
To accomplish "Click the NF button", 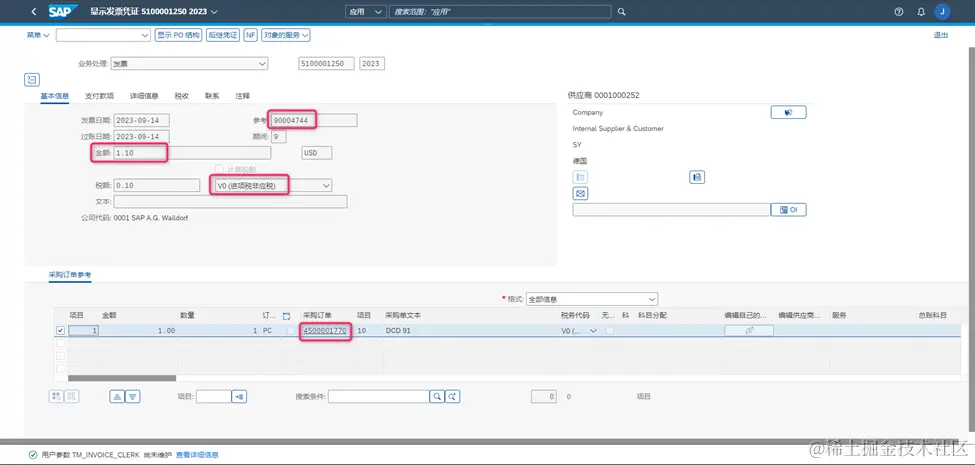I will point(251,35).
